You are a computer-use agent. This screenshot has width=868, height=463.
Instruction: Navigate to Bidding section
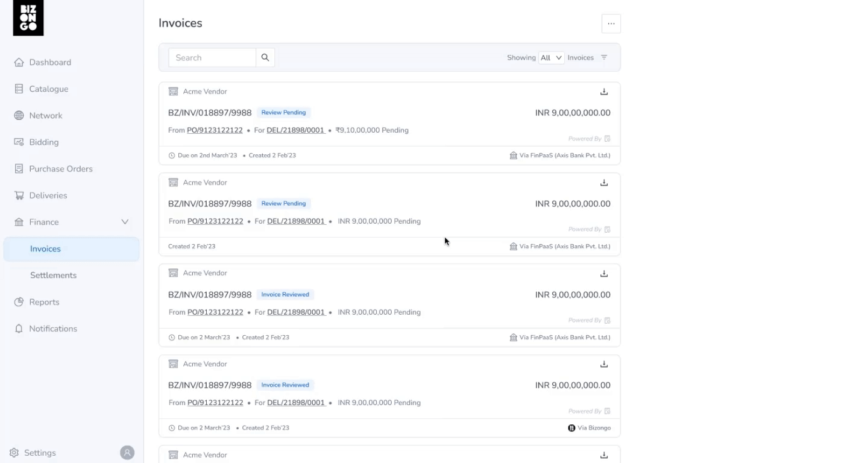click(43, 142)
